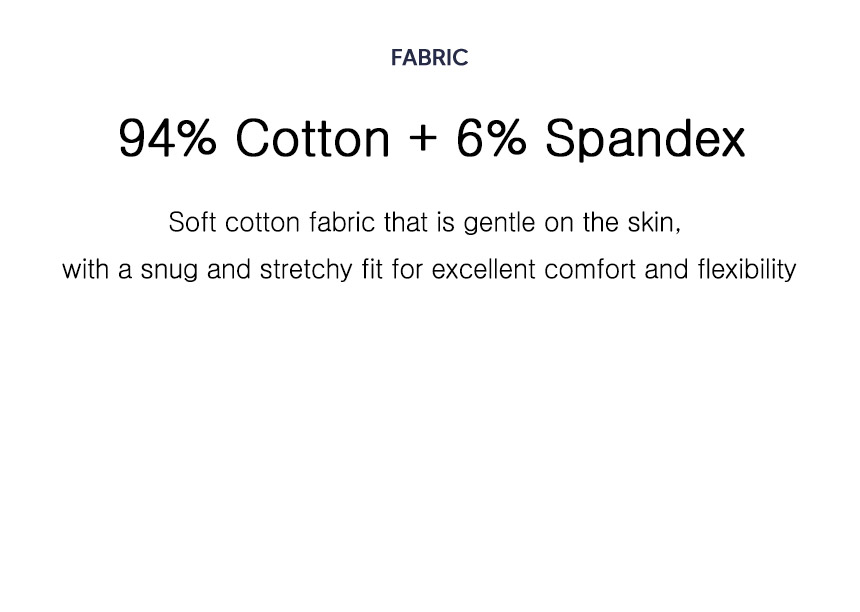Click the word fit in the second line
The height and width of the screenshot is (612, 860).
[x=372, y=269]
